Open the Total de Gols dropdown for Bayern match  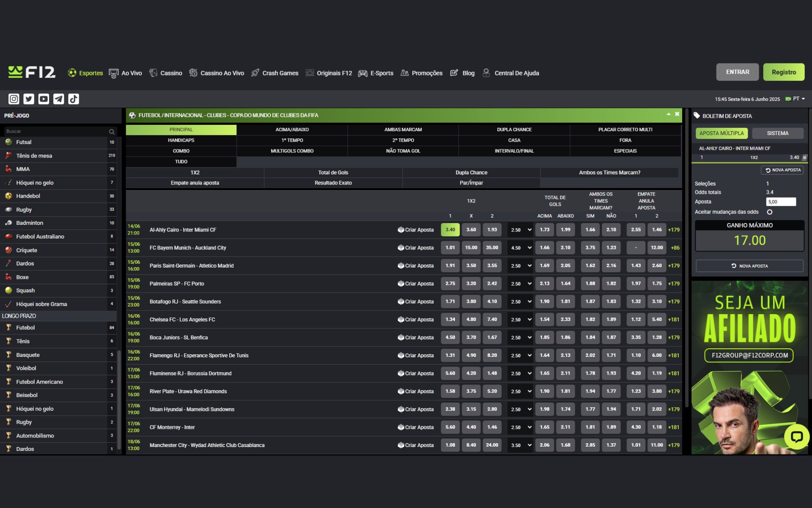[520, 248]
